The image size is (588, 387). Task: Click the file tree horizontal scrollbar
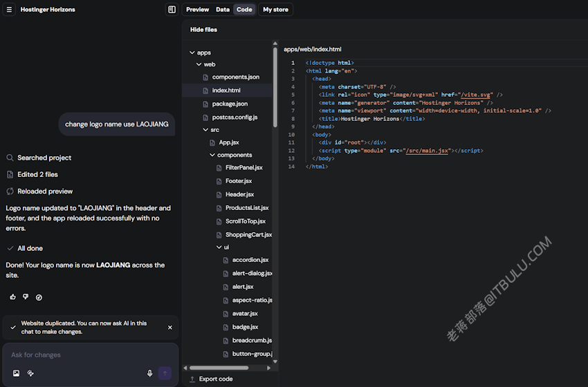pyautogui.click(x=219, y=368)
